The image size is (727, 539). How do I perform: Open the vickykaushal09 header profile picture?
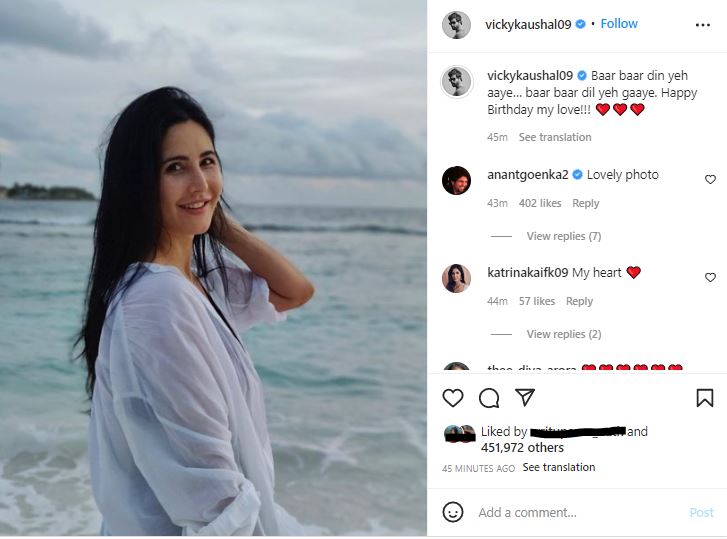pos(456,25)
